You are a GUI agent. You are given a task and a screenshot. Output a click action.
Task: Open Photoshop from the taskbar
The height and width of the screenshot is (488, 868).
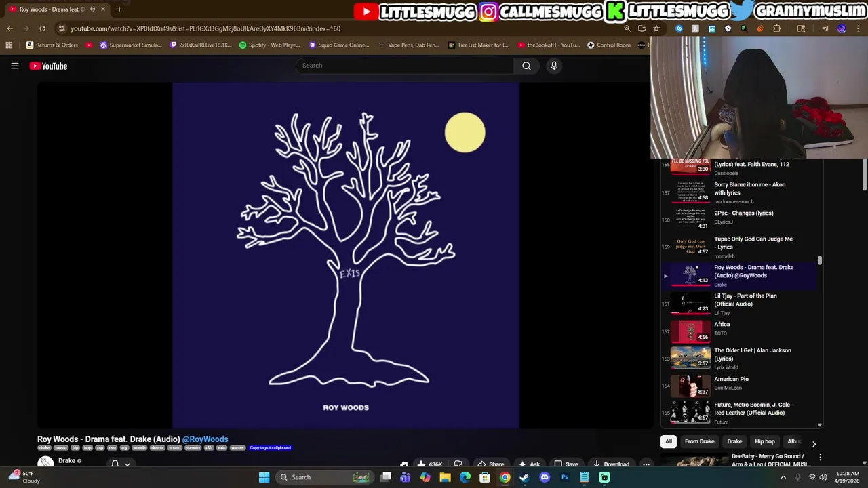[564, 477]
